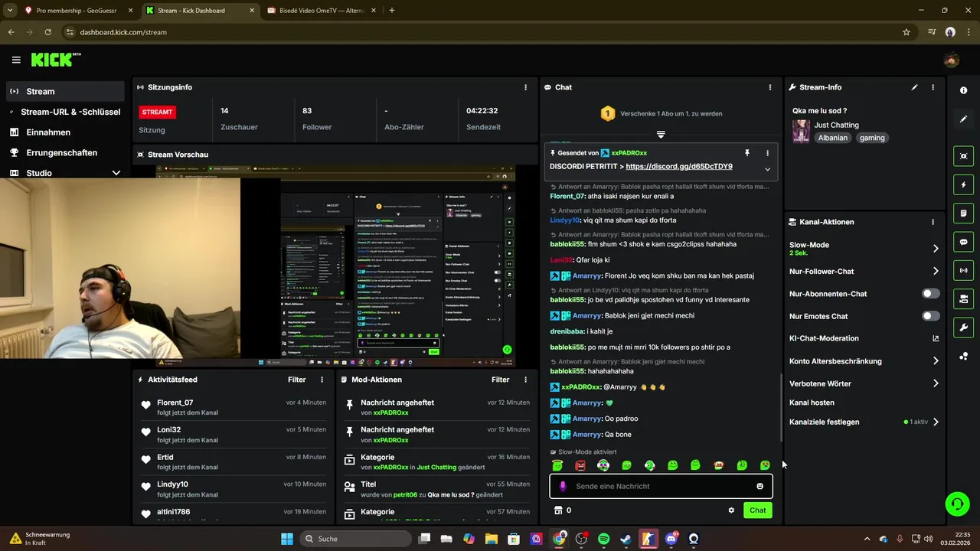
Task: Insert the angry red emote
Action: (580, 465)
